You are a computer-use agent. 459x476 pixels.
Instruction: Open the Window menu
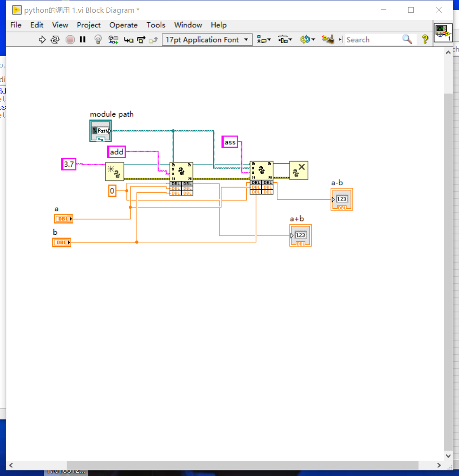pos(188,25)
